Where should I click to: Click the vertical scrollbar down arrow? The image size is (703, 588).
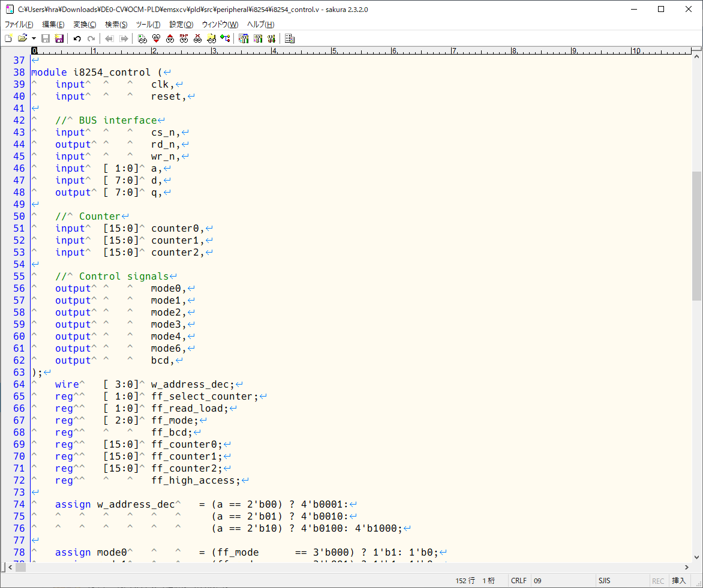pyautogui.click(x=696, y=557)
